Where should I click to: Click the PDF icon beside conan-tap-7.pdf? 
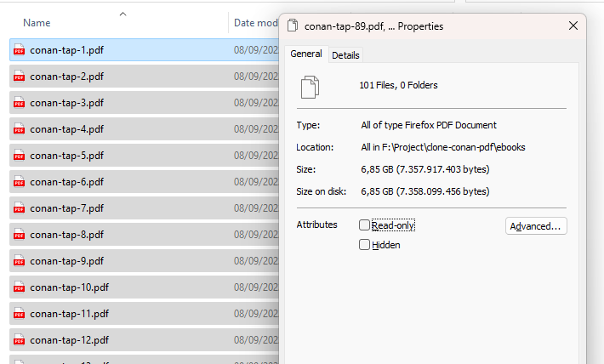tap(19, 208)
